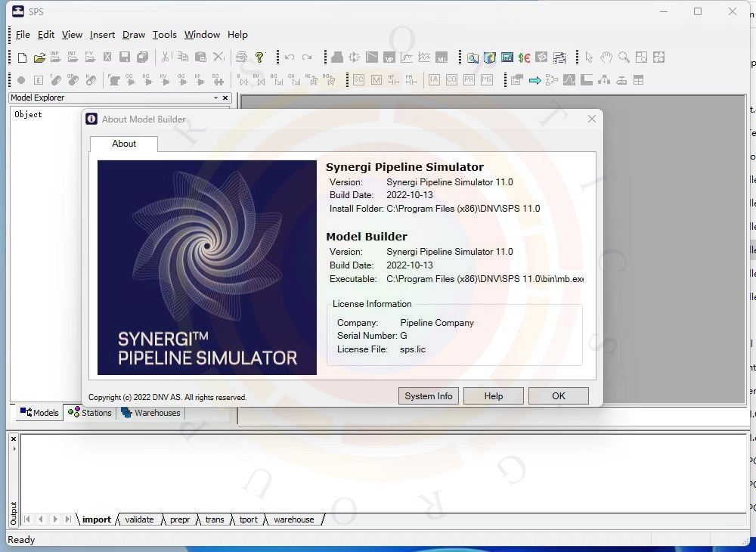This screenshot has height=552, width=756.
Task: Click the PR element toolbar icon
Action: pos(469,80)
